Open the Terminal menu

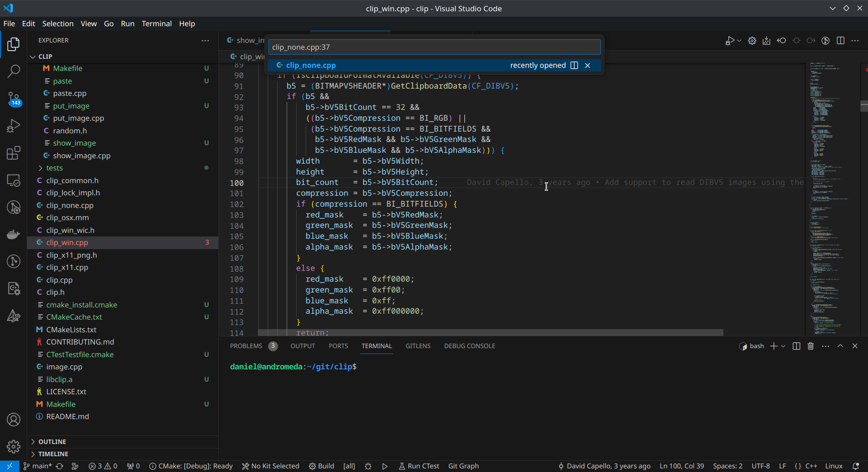pyautogui.click(x=156, y=24)
